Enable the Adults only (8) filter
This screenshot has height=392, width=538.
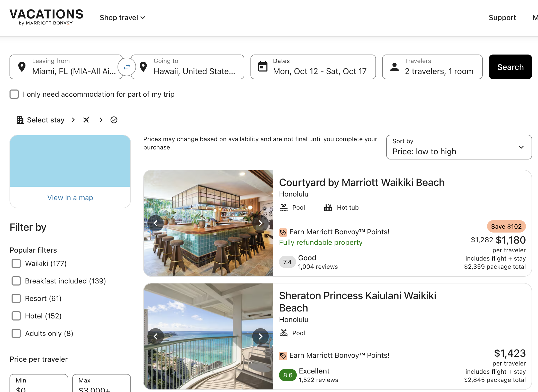[16, 333]
